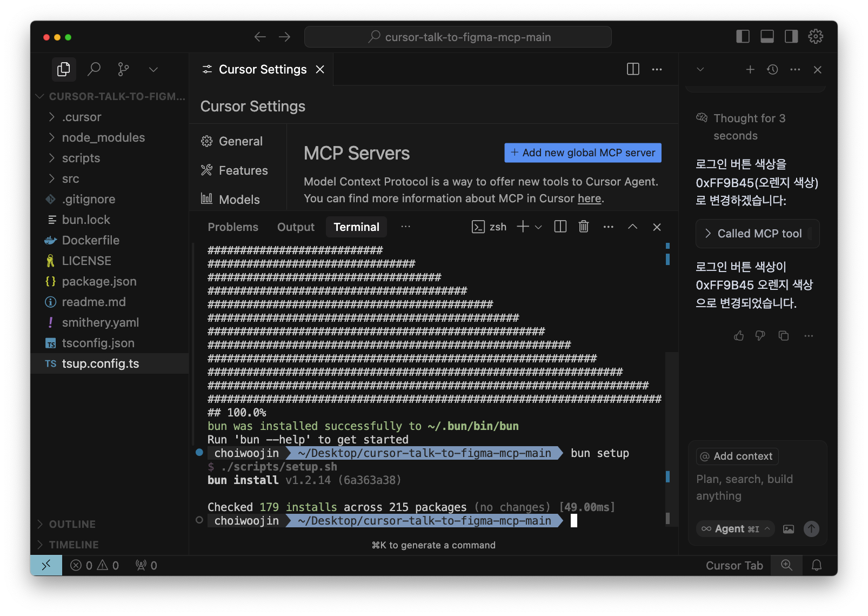Screen dimensions: 868x616
Task: Open General settings section
Action: click(x=232, y=141)
